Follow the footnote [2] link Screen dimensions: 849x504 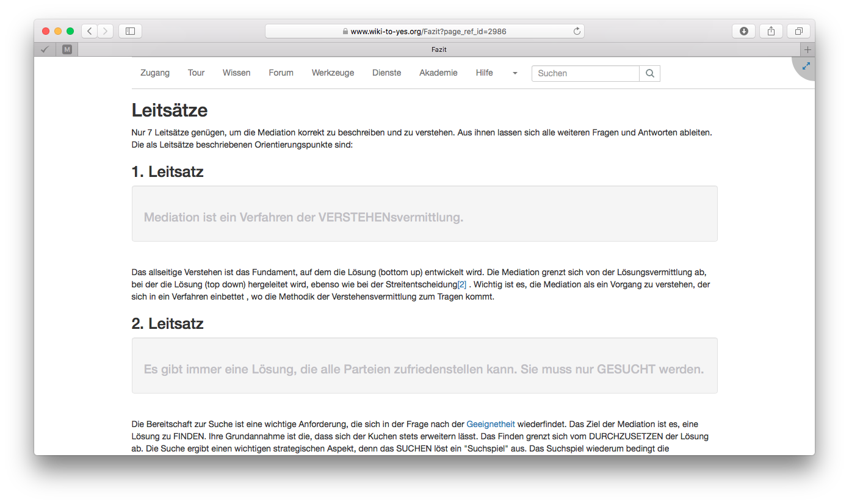click(x=461, y=285)
